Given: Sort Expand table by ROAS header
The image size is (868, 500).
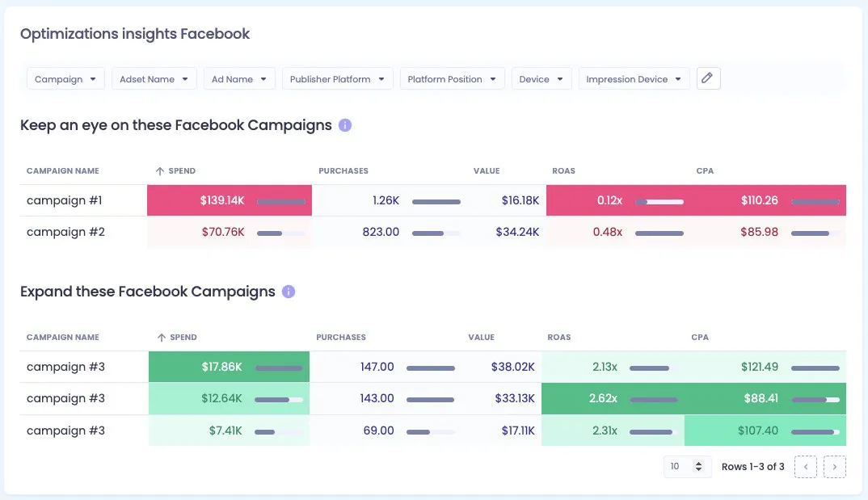Looking at the screenshot, I should pos(559,338).
